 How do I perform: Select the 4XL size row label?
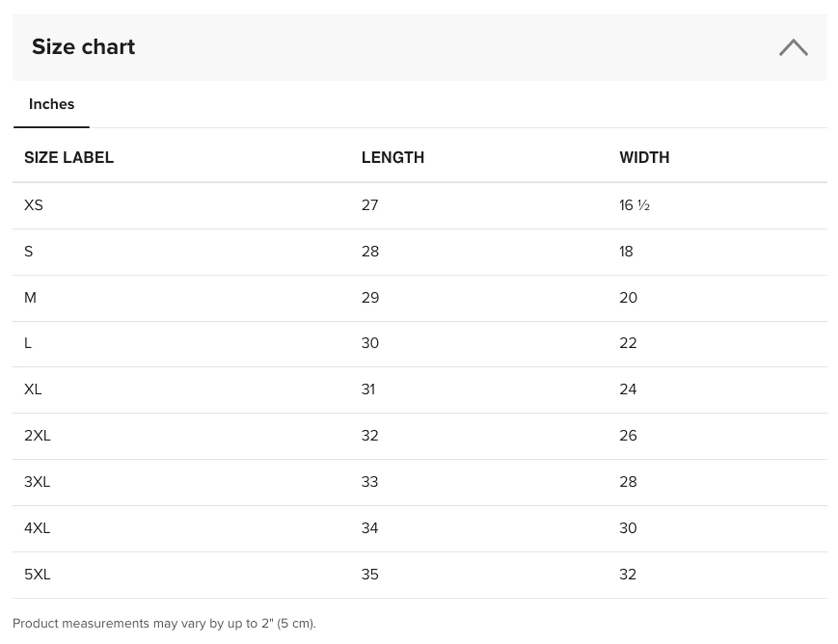(x=37, y=528)
